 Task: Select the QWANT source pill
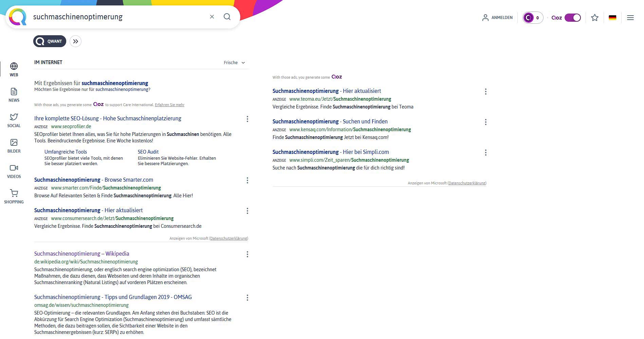pos(50,41)
